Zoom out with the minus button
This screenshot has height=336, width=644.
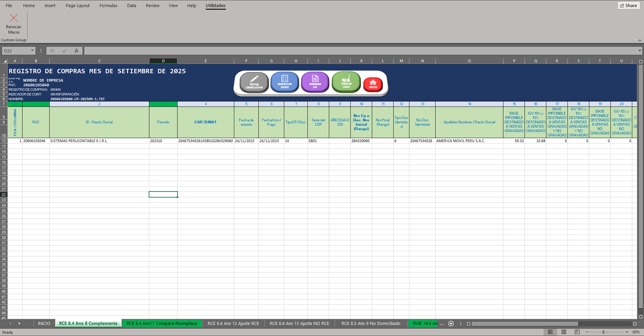tap(587, 332)
